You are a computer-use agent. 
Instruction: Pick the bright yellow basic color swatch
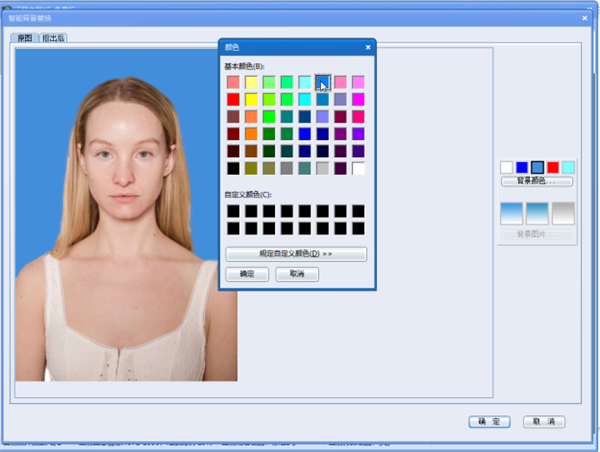pyautogui.click(x=251, y=100)
